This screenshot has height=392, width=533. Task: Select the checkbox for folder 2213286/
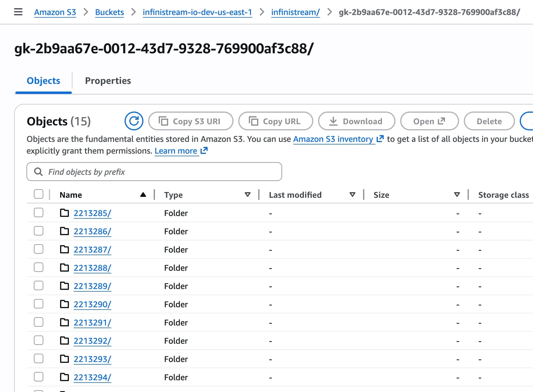point(39,231)
